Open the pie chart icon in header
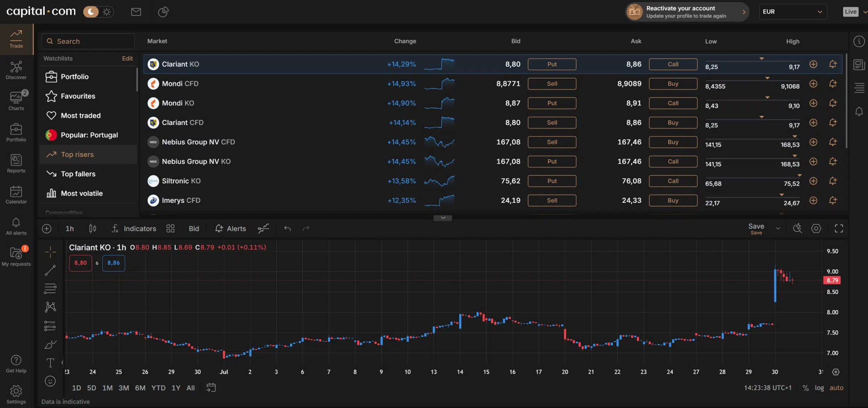Image resolution: width=868 pixels, height=408 pixels. coord(163,12)
